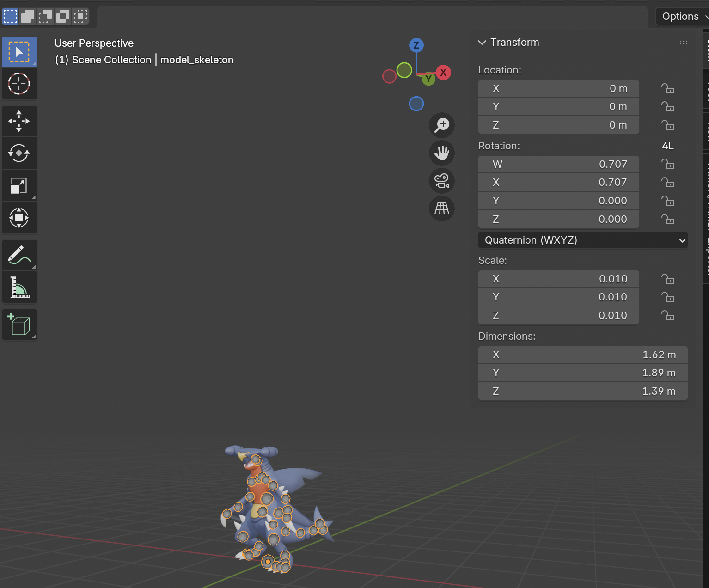Open the Quaternion (WXYZ) rotation mode dropdown

coord(583,240)
